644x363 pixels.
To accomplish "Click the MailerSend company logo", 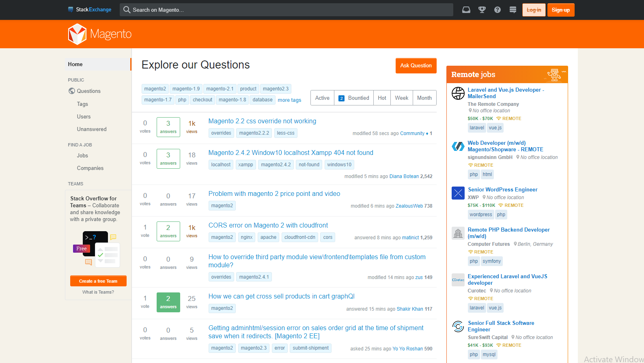I will pyautogui.click(x=458, y=93).
